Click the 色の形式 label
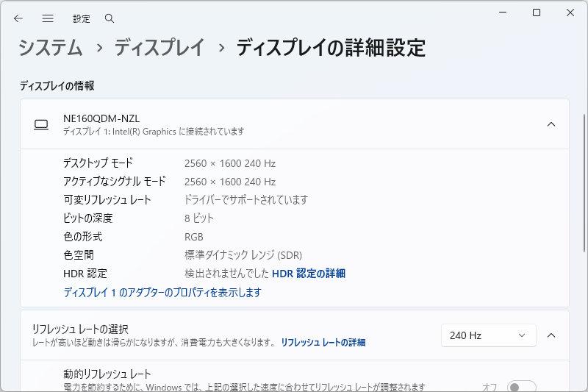Viewport: 588px width, 392px height. tap(83, 237)
